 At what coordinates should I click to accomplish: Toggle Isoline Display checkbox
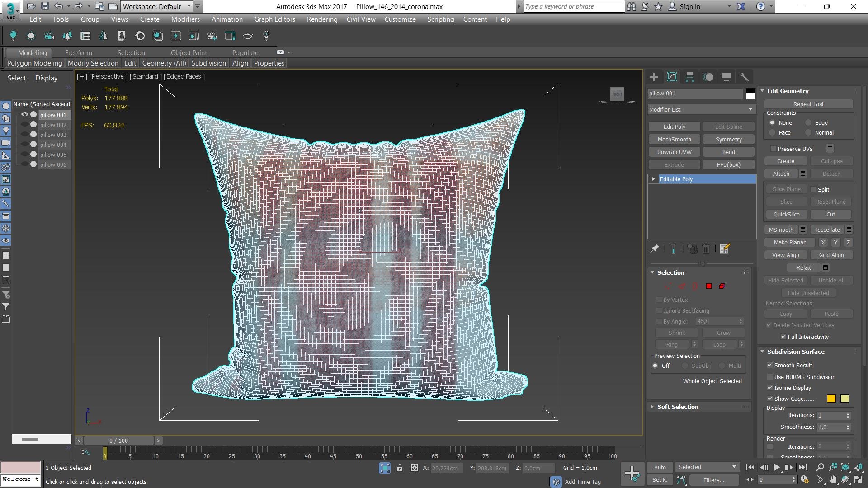tap(769, 388)
